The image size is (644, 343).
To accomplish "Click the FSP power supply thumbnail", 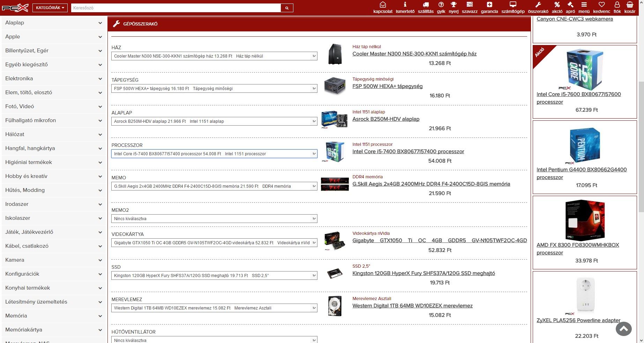I will click(335, 86).
